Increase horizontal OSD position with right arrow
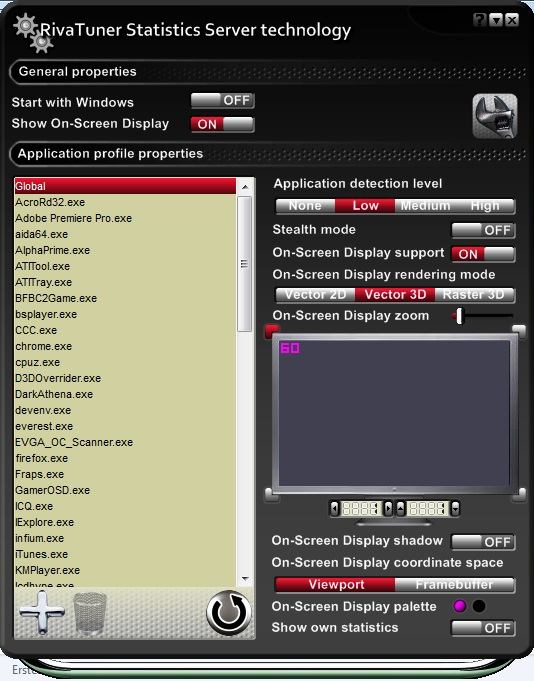534x681 pixels. pyautogui.click(x=388, y=508)
